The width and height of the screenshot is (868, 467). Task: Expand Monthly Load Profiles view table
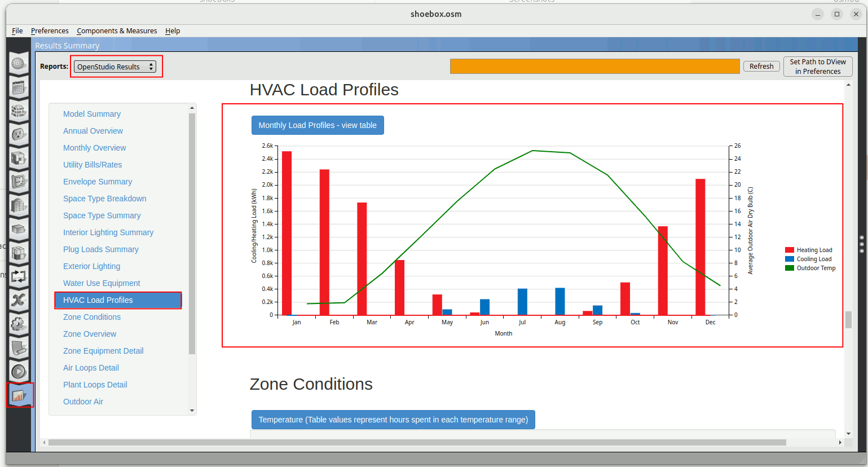318,125
